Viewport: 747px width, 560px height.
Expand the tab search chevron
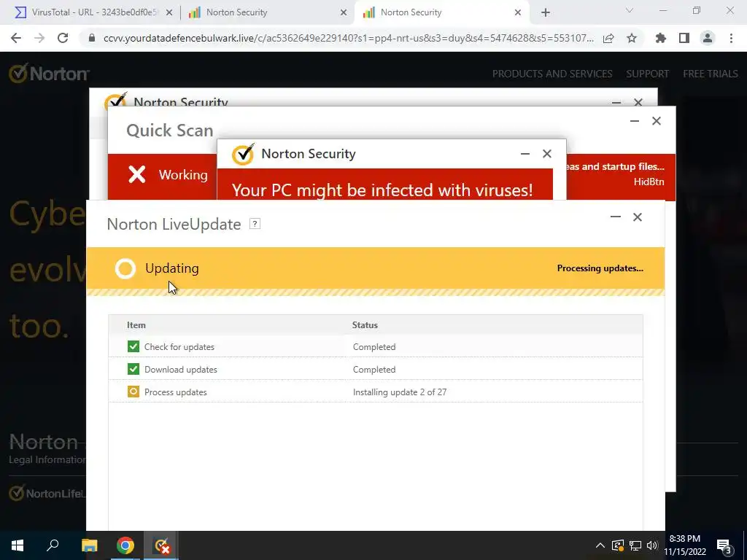point(630,10)
